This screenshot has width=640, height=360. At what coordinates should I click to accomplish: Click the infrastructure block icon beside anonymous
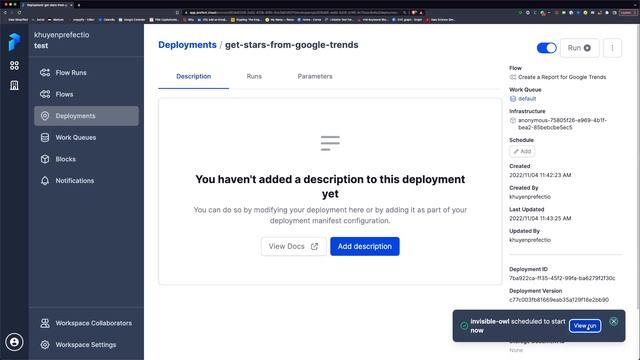[513, 120]
